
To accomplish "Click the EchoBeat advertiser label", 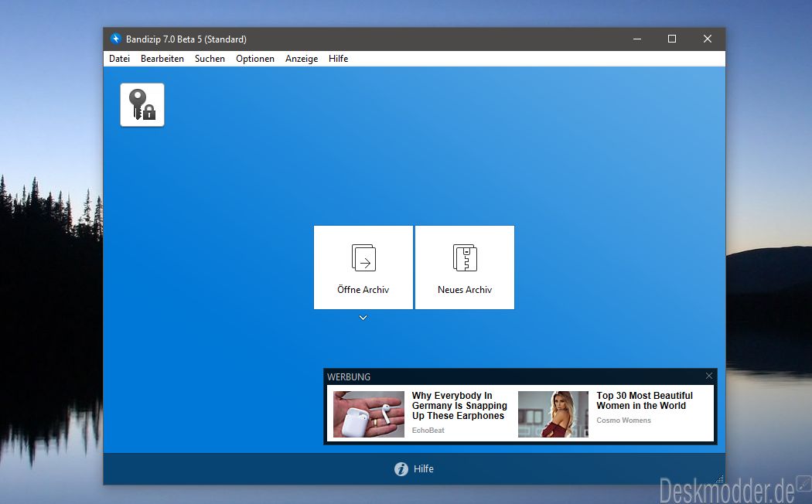I will point(428,430).
